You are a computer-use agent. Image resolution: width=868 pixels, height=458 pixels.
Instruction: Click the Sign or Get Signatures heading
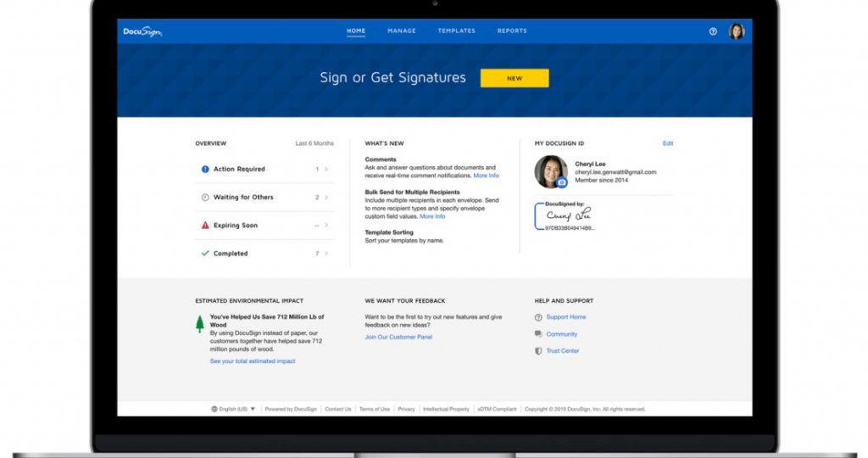[393, 77]
